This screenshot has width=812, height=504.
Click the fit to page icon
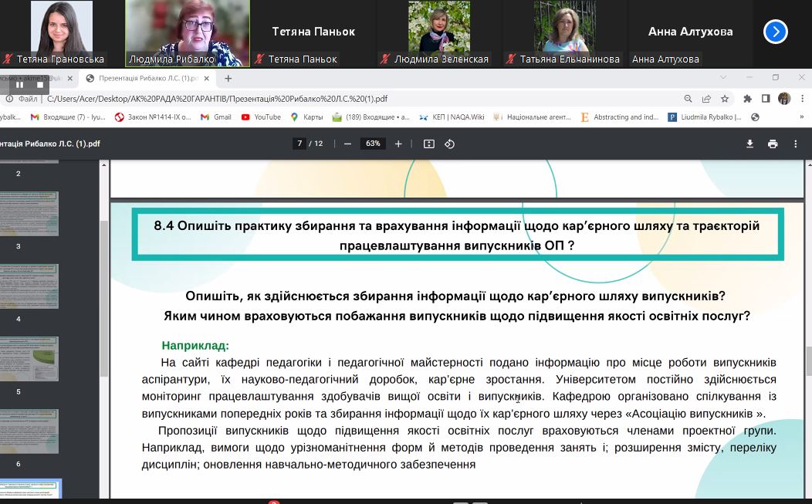point(429,144)
